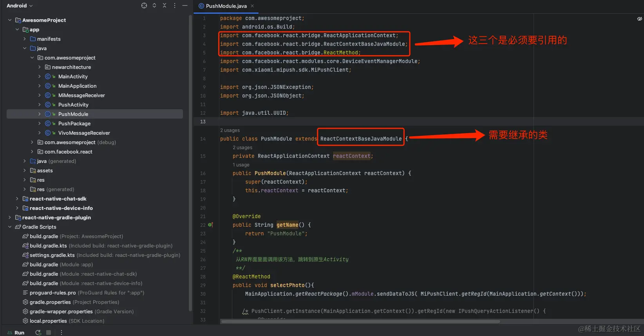This screenshot has height=336, width=644.
Task: Click gradle.properties gear file icon
Action: coord(25,302)
